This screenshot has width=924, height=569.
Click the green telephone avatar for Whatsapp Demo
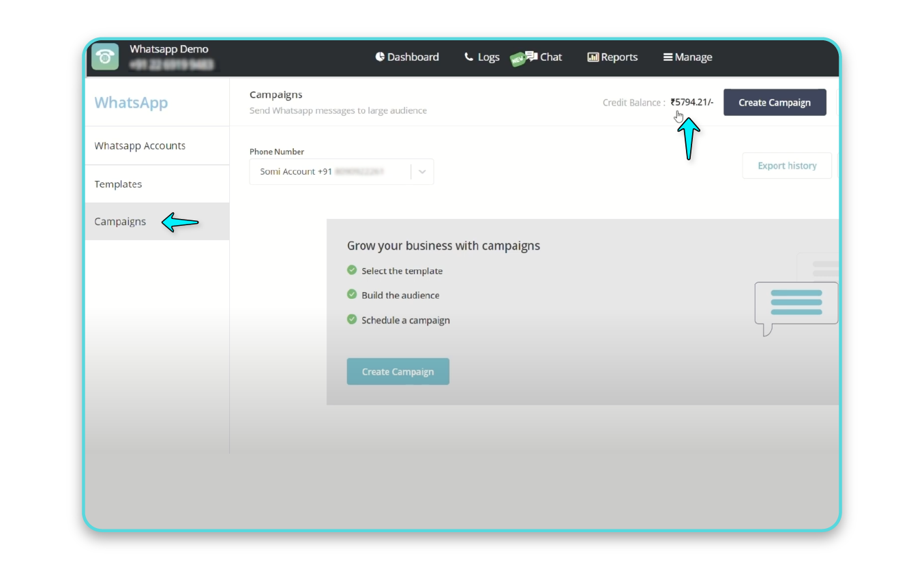coord(104,56)
